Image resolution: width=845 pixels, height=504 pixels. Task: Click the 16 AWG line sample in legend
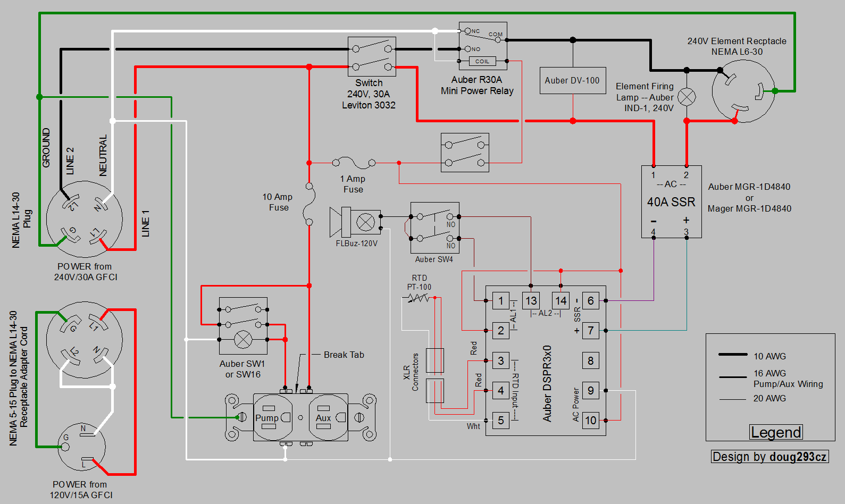[x=733, y=377]
